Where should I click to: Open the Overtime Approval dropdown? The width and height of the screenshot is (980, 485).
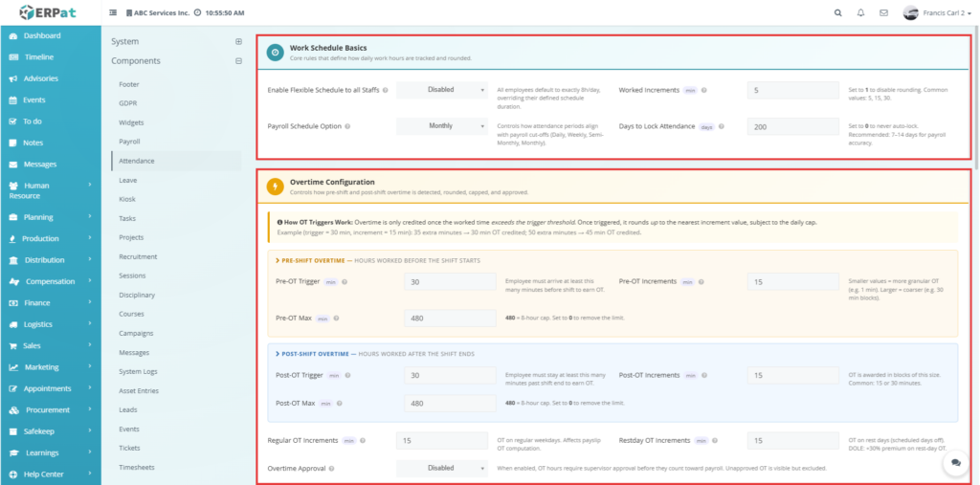point(443,468)
